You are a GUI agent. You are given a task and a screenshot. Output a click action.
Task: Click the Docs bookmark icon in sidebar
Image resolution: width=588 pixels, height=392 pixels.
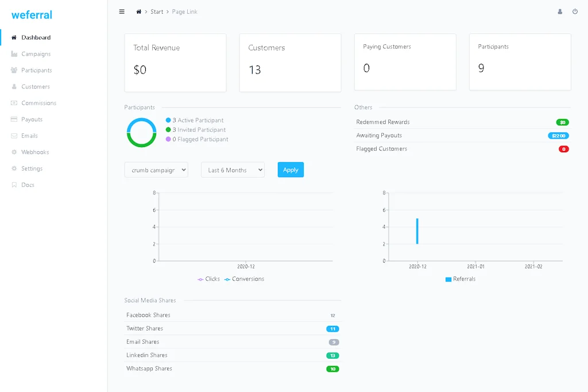click(x=14, y=185)
